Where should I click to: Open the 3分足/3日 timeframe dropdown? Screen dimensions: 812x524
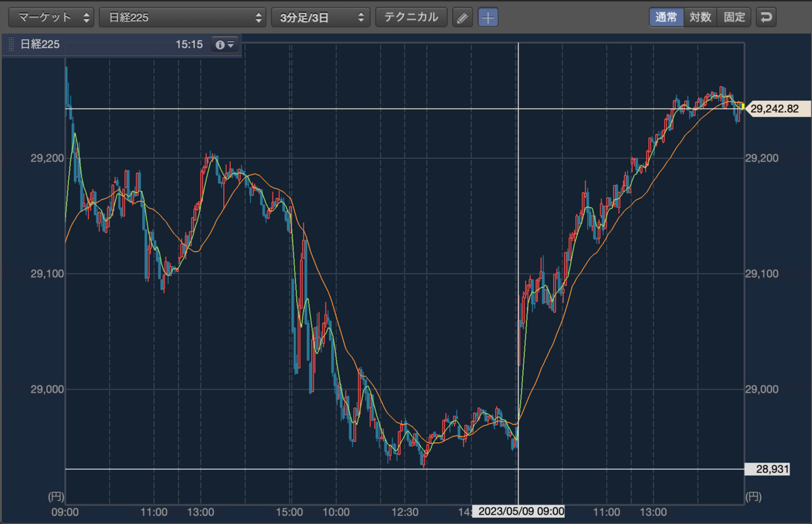[321, 17]
